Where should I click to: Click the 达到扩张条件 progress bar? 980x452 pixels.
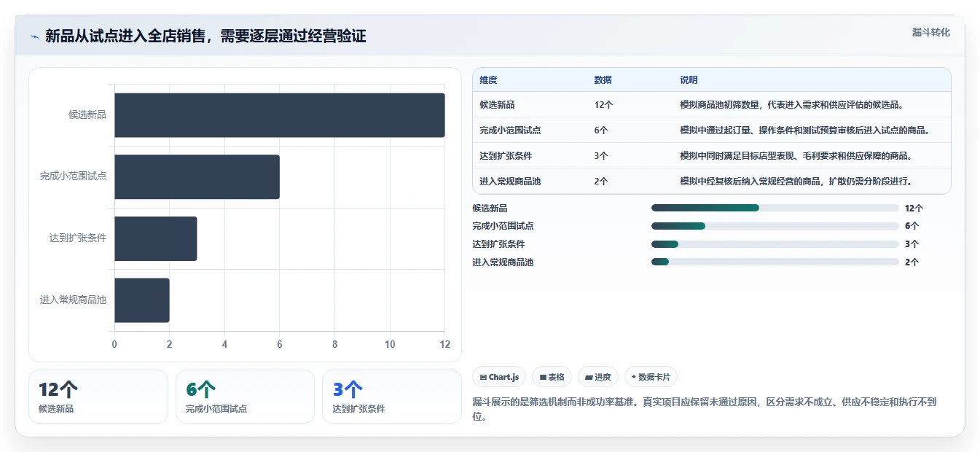775,244
